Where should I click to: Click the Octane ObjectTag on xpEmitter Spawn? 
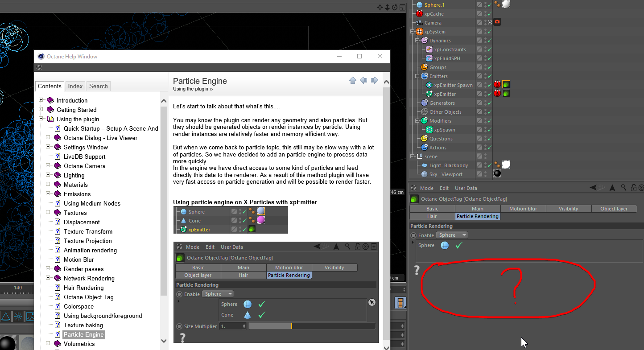click(x=506, y=85)
